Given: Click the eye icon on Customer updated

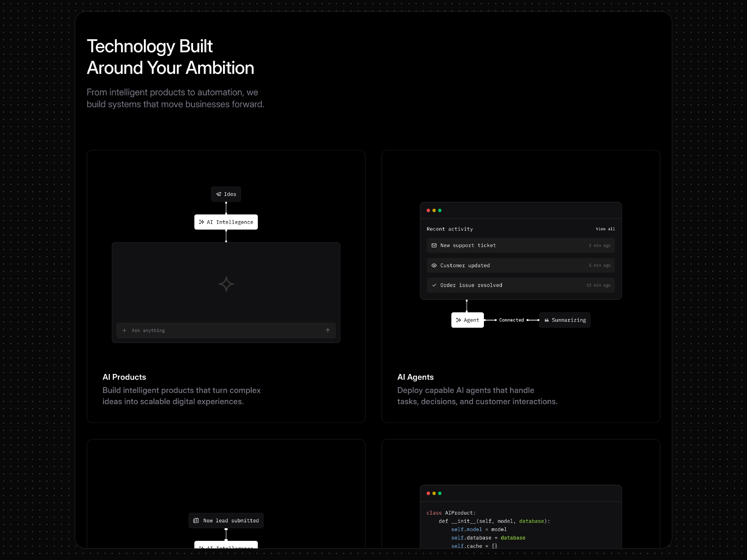Looking at the screenshot, I should (434, 265).
